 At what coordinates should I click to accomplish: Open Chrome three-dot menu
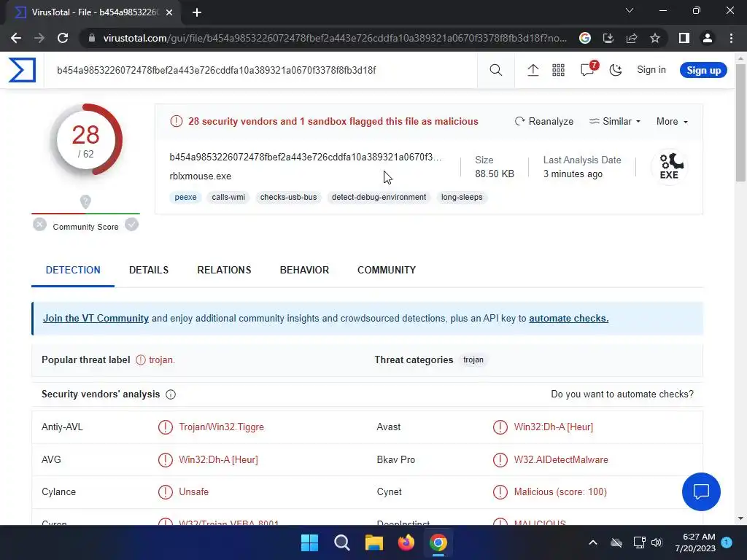(731, 38)
